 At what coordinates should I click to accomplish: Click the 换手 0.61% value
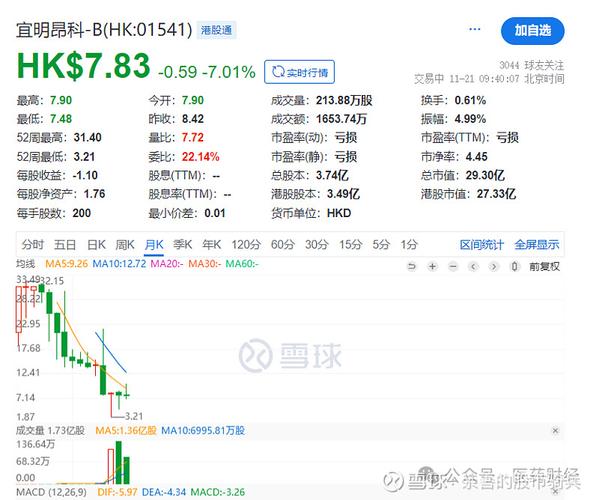tap(470, 100)
